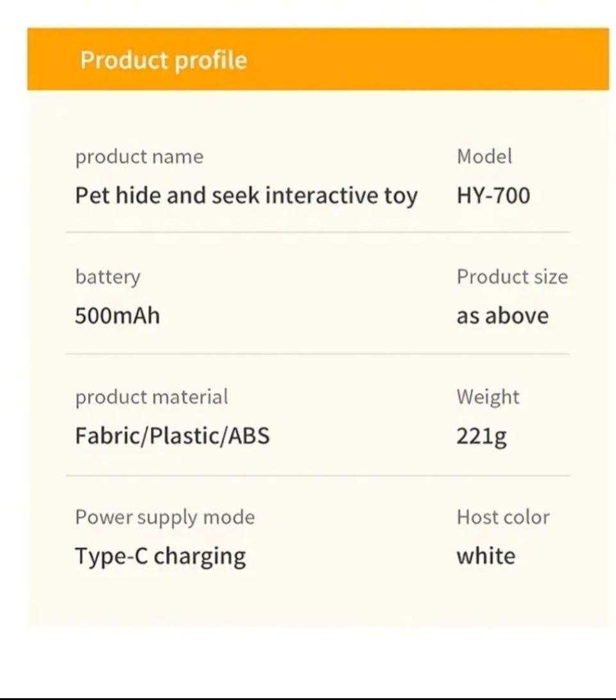Screen dimensions: 616x700
Task: Click the HY-700 model value
Action: [x=493, y=196]
